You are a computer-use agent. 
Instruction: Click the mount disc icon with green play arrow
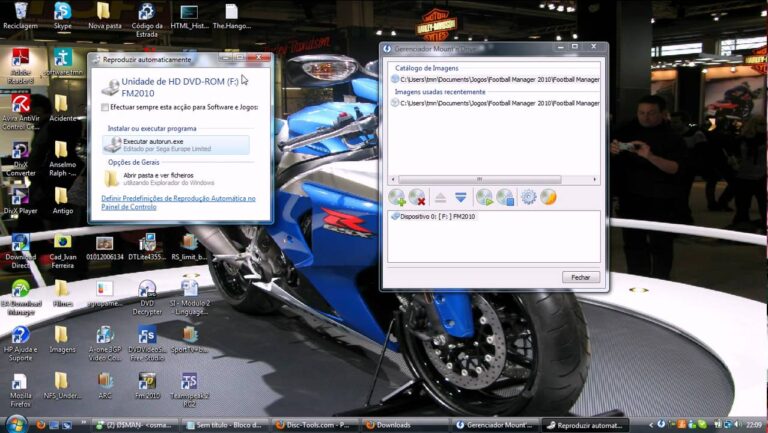tap(484, 197)
